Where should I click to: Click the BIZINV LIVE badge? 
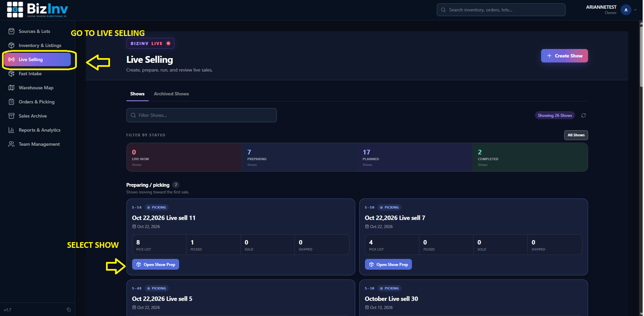(150, 43)
